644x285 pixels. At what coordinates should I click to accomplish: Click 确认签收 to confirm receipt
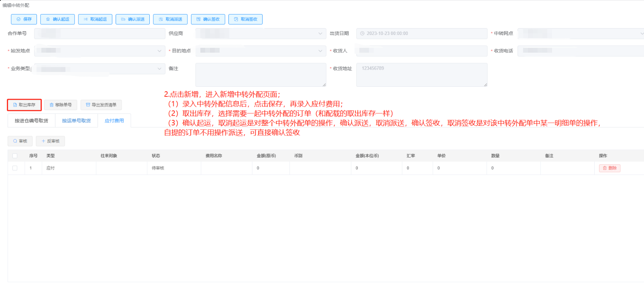tap(208, 19)
